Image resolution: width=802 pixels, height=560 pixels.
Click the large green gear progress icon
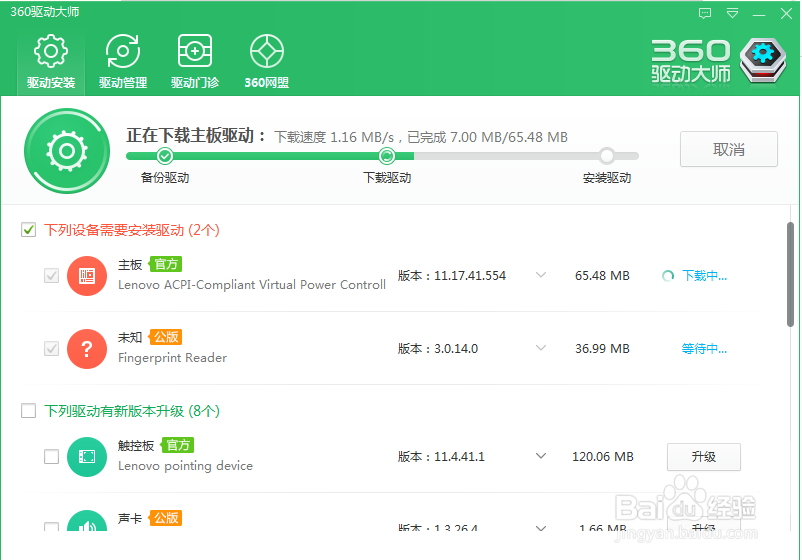pos(67,151)
